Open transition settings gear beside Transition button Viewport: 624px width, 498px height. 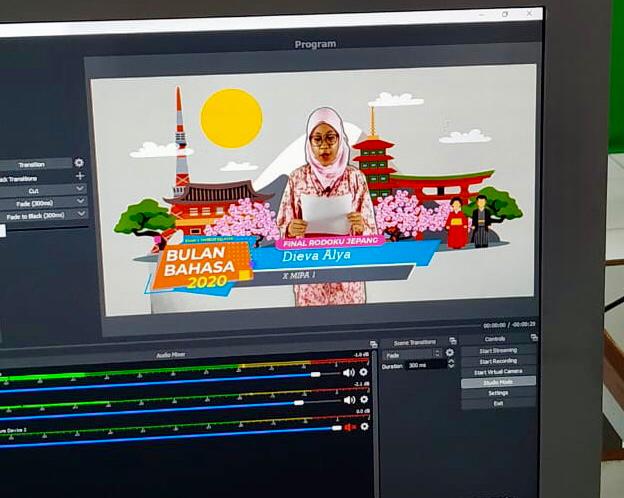pyautogui.click(x=79, y=163)
